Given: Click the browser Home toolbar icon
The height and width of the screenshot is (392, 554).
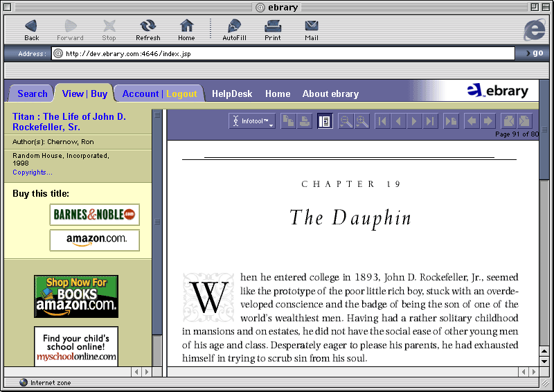Looking at the screenshot, I should click(x=186, y=30).
